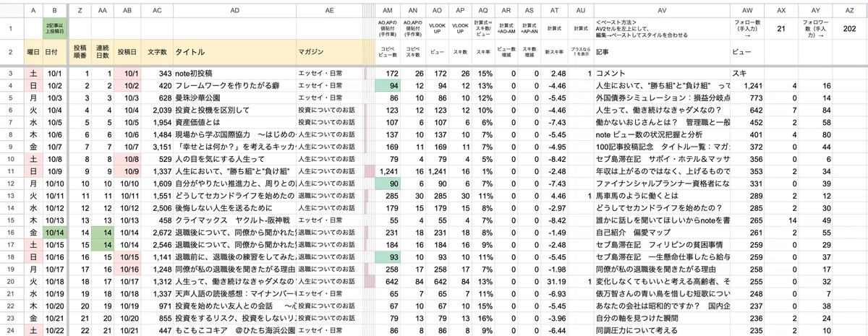
Task: Select column header AT
Action: [555, 11]
